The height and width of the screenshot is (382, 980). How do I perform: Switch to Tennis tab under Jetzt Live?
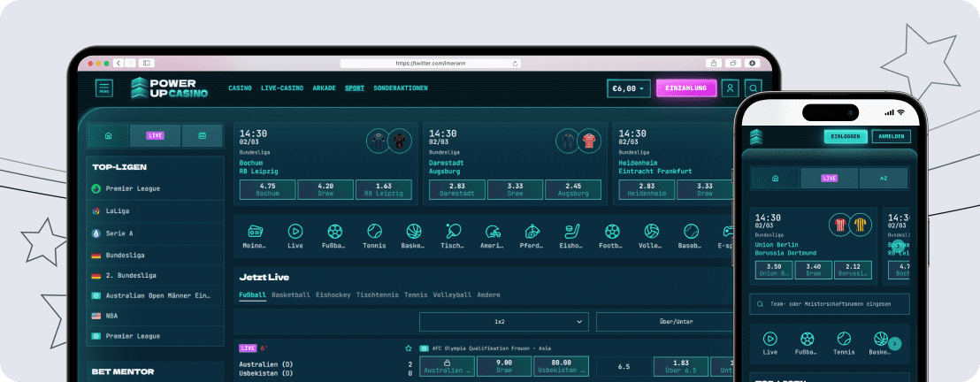[416, 294]
